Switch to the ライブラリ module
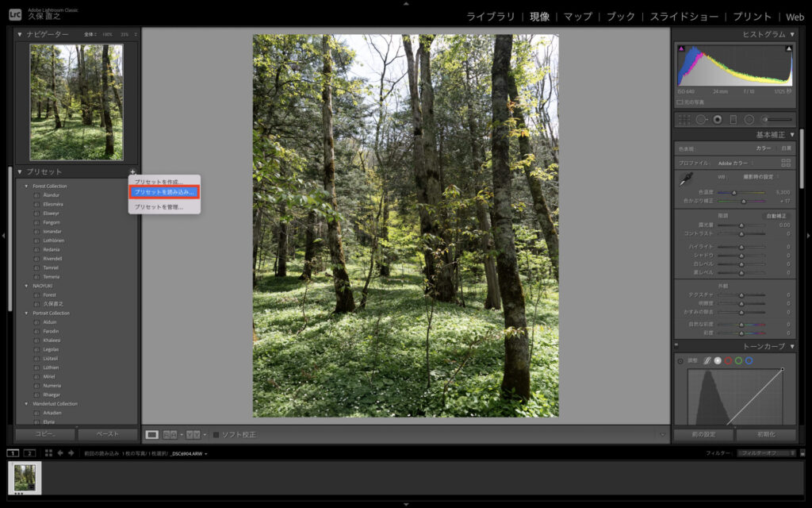Viewport: 812px width, 508px height. click(x=490, y=17)
